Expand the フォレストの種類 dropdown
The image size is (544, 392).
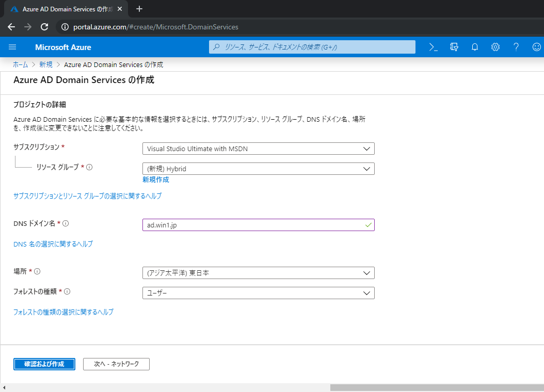259,293
